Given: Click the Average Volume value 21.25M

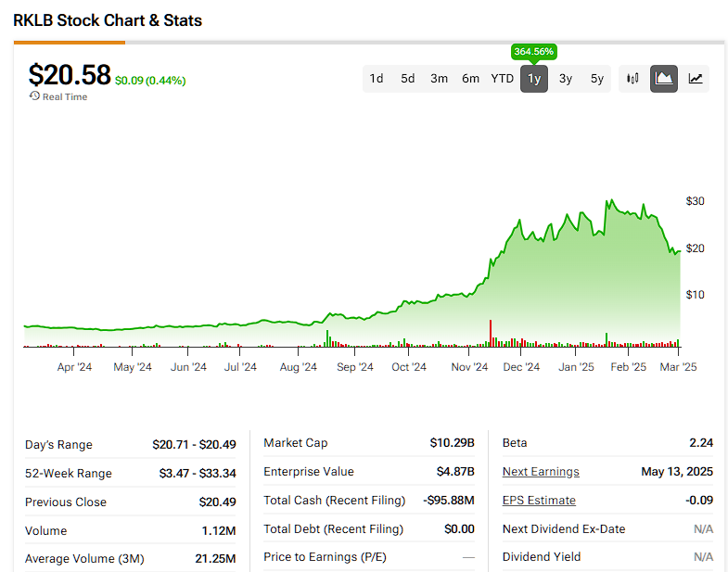Looking at the screenshot, I should pyautogui.click(x=215, y=558).
